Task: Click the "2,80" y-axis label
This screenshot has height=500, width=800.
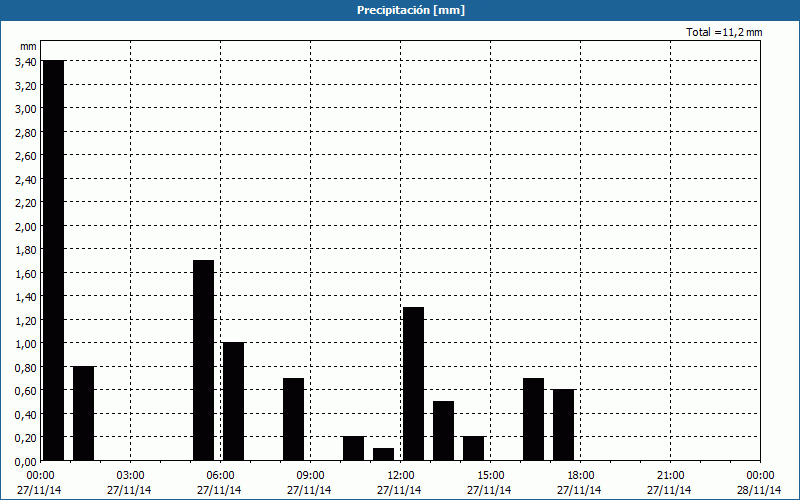Action: pos(26,132)
